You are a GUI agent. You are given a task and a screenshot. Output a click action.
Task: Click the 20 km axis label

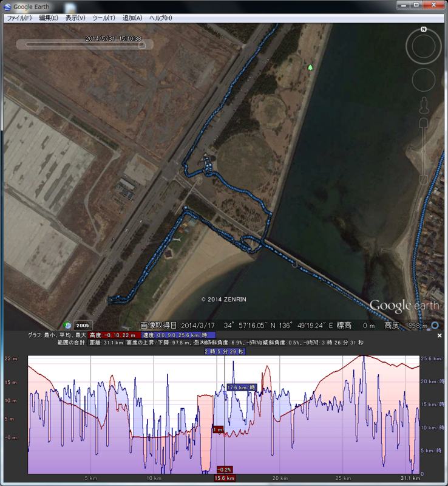280,478
